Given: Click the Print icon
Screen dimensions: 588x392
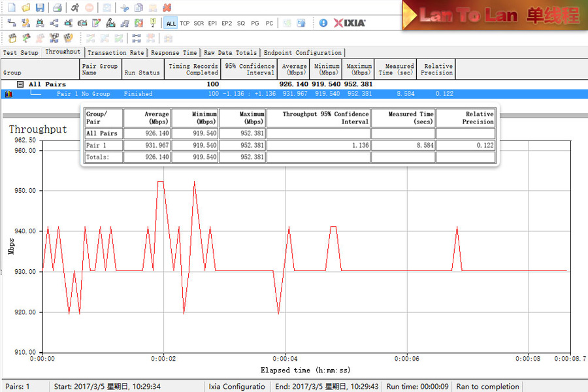Looking at the screenshot, I should [x=57, y=8].
